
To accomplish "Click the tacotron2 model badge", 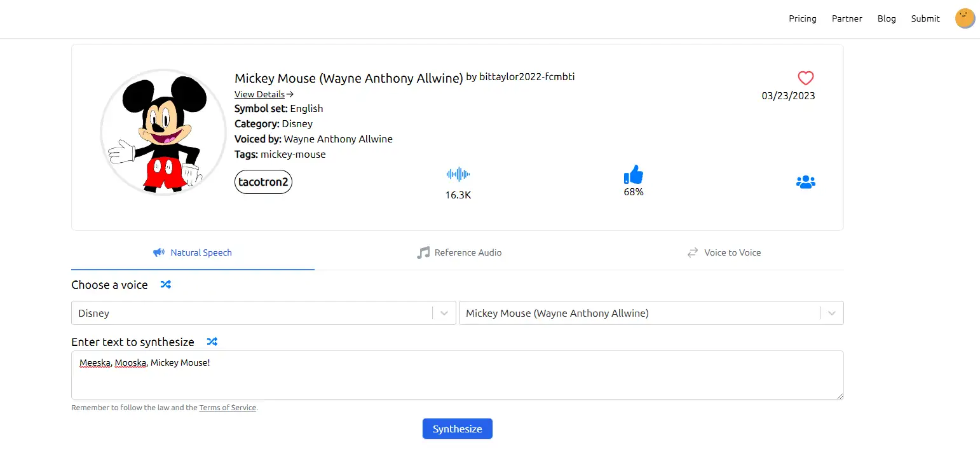I will 264,182.
